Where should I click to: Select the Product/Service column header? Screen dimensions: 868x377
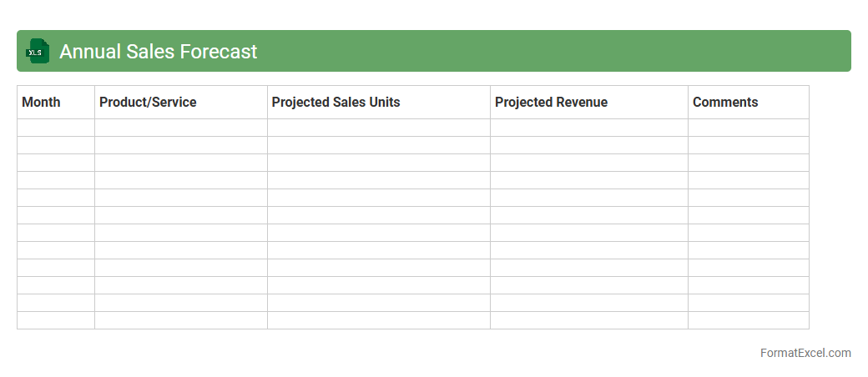[148, 103]
